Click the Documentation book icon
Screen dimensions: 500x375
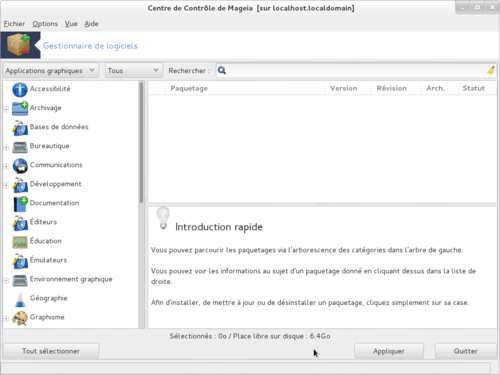(20, 204)
